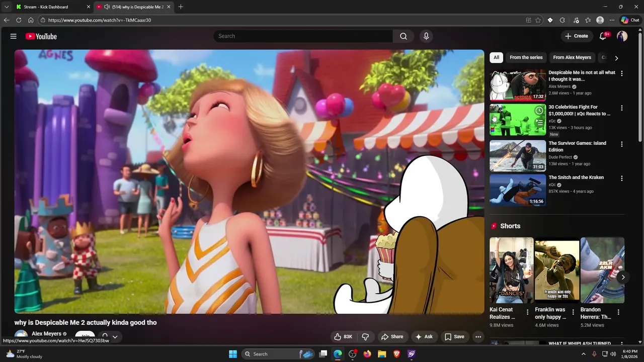
Task: Click the YouTube search magnifier button
Action: (404, 36)
